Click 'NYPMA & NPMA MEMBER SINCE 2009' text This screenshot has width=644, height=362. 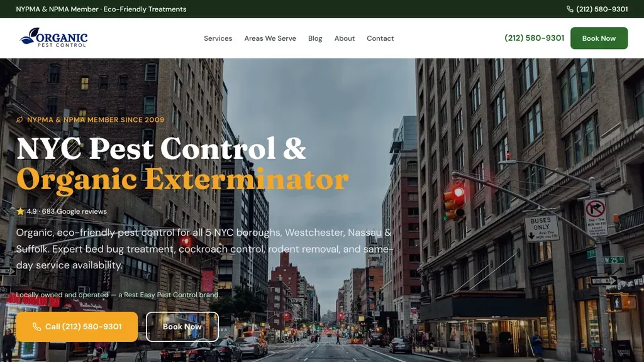[96, 120]
